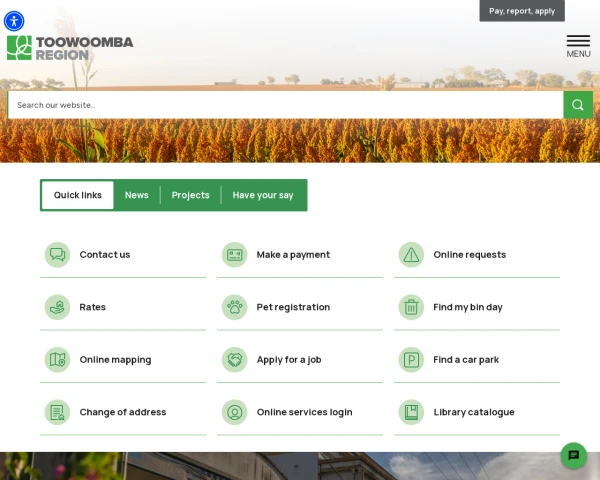Open the Apply for a job link
Viewport: 600px width, 480px height.
(289, 360)
